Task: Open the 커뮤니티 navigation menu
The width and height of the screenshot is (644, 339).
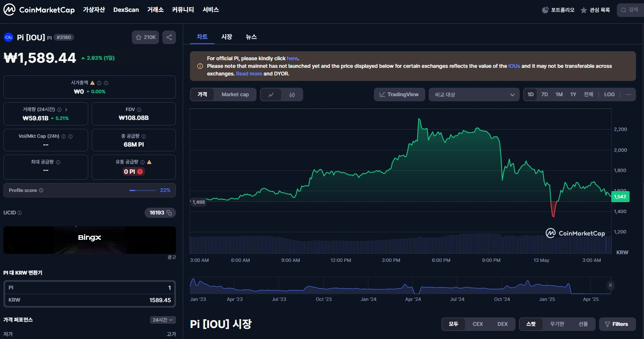Action: coord(183,10)
